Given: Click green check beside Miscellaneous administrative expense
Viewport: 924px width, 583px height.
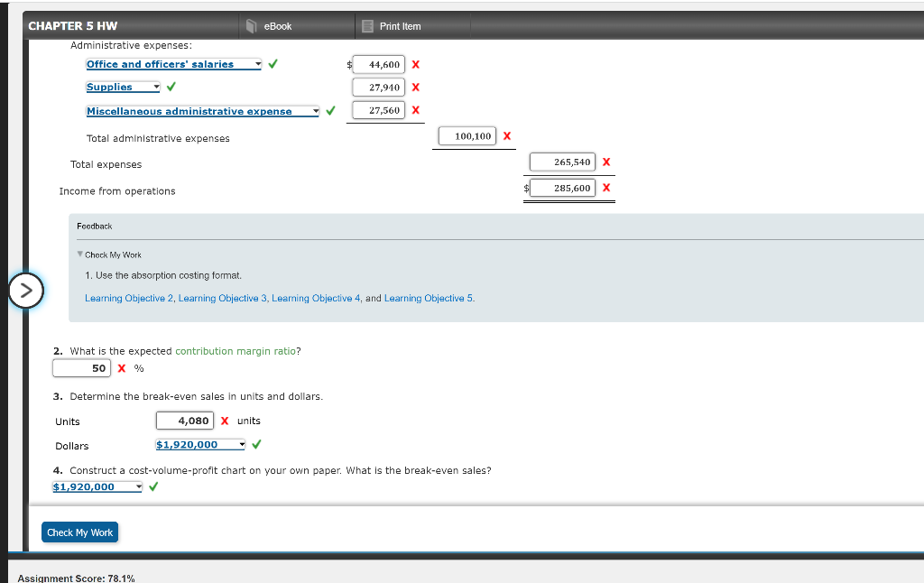Looking at the screenshot, I should tap(330, 110).
